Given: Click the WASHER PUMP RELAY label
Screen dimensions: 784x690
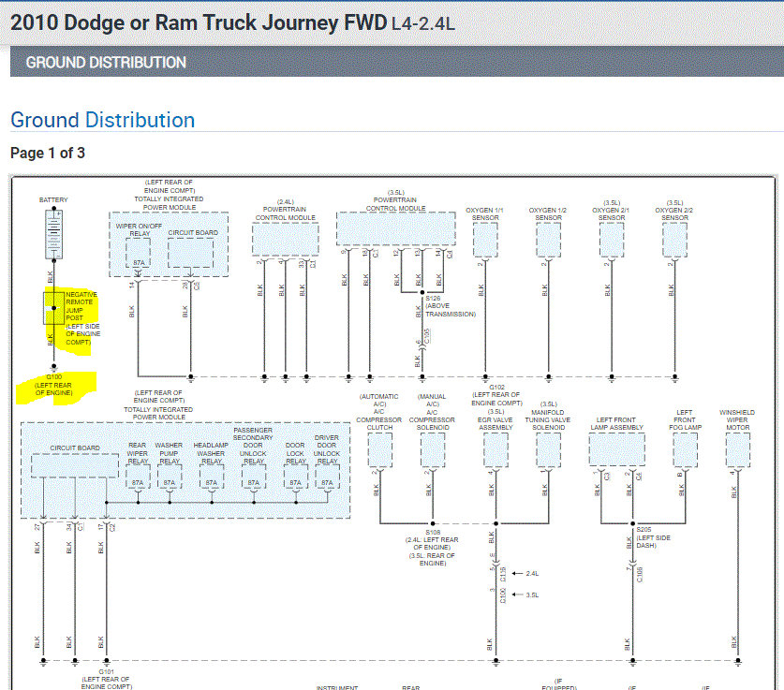Looking at the screenshot, I should [169, 453].
